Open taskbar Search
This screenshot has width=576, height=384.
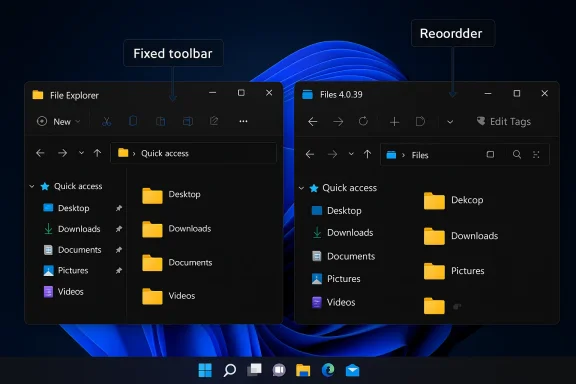click(230, 370)
